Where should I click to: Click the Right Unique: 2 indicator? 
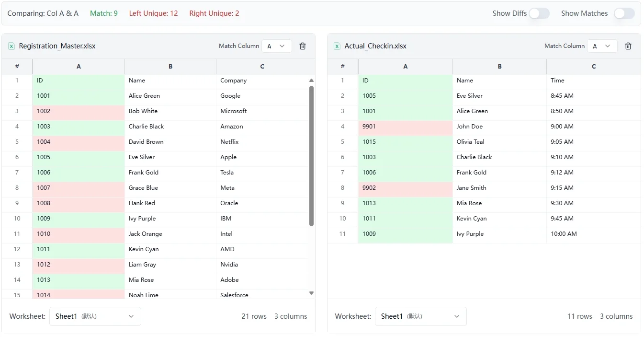[214, 13]
